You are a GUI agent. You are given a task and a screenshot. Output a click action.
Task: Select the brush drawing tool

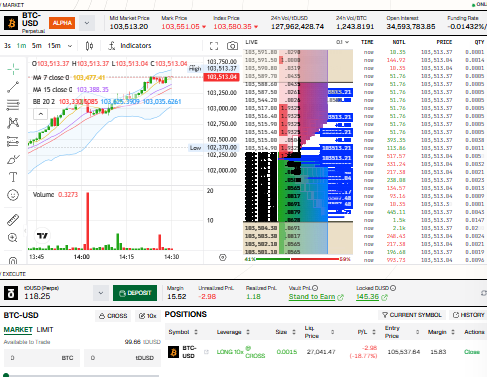click(13, 160)
